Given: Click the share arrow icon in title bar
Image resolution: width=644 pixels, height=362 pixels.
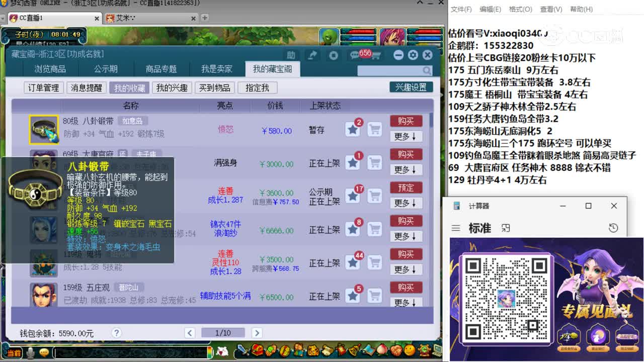Looking at the screenshot, I should (x=312, y=55).
